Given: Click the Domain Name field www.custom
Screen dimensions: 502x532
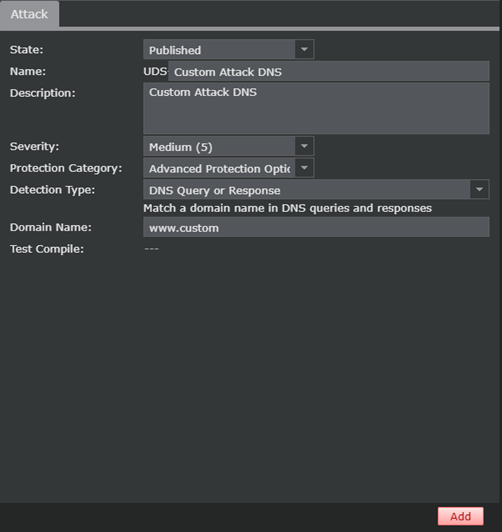Looking at the screenshot, I should pos(316,227).
